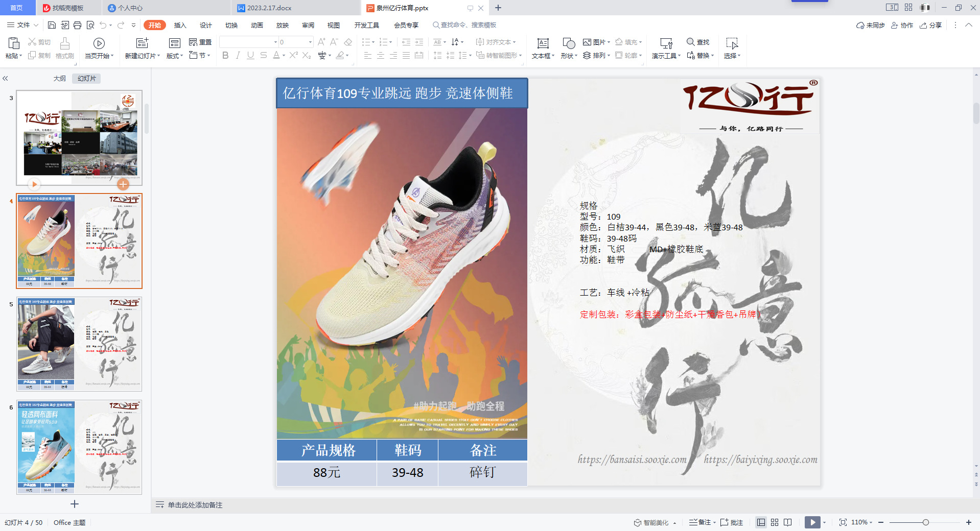This screenshot has width=980, height=531.
Task: Click the zoom slider handle
Action: [925, 522]
